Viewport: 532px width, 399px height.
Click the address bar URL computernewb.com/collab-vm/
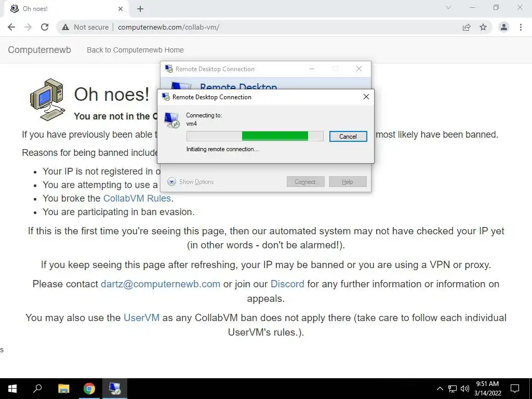(169, 27)
